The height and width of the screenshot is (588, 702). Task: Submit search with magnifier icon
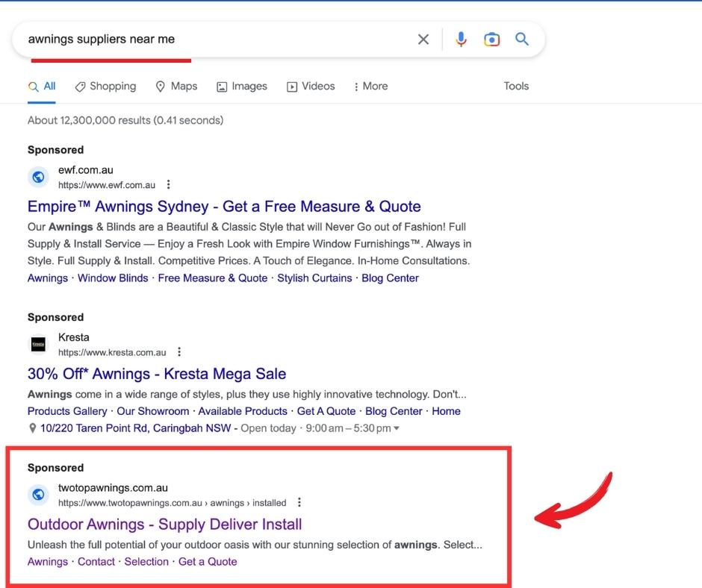tap(521, 39)
